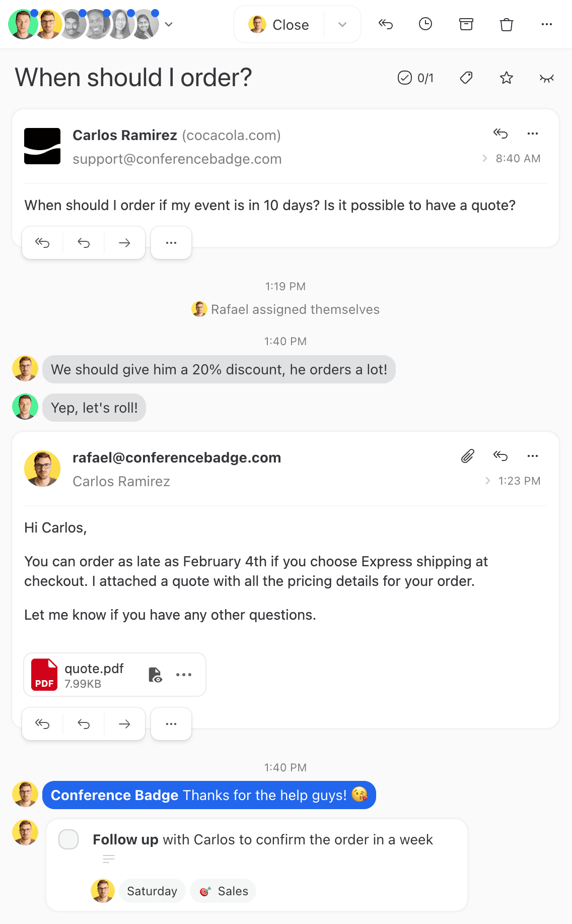Click the Close button

click(291, 24)
